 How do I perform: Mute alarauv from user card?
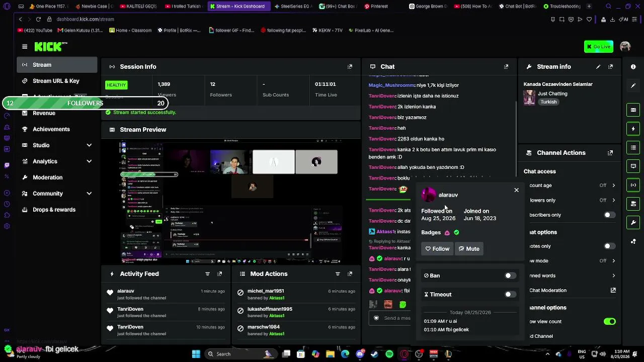click(469, 249)
